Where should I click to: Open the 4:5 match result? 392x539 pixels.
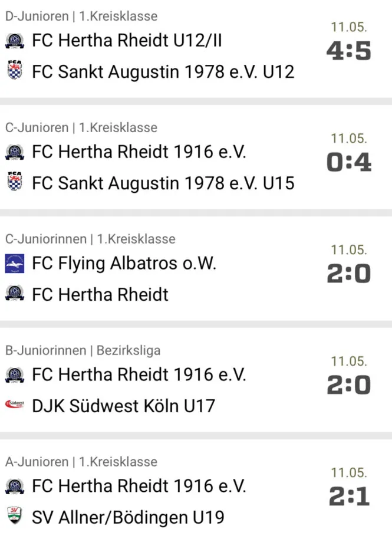click(349, 51)
